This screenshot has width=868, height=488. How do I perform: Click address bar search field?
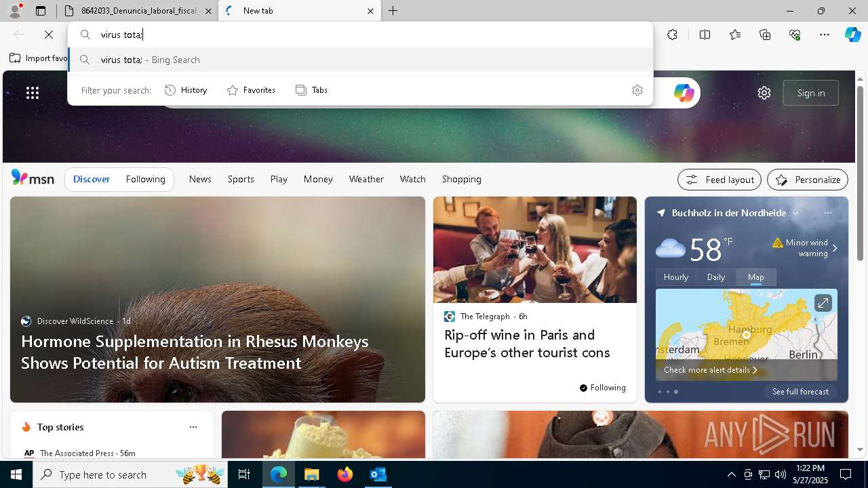pos(360,35)
